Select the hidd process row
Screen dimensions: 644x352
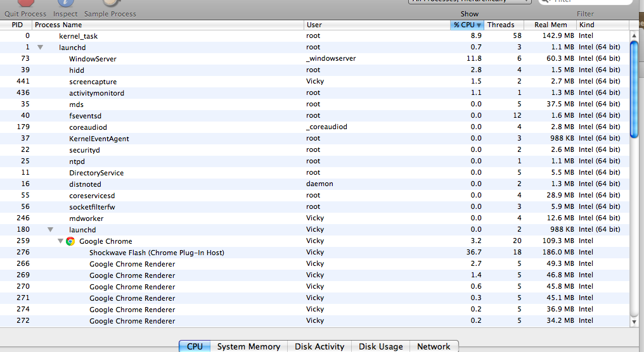(x=314, y=70)
